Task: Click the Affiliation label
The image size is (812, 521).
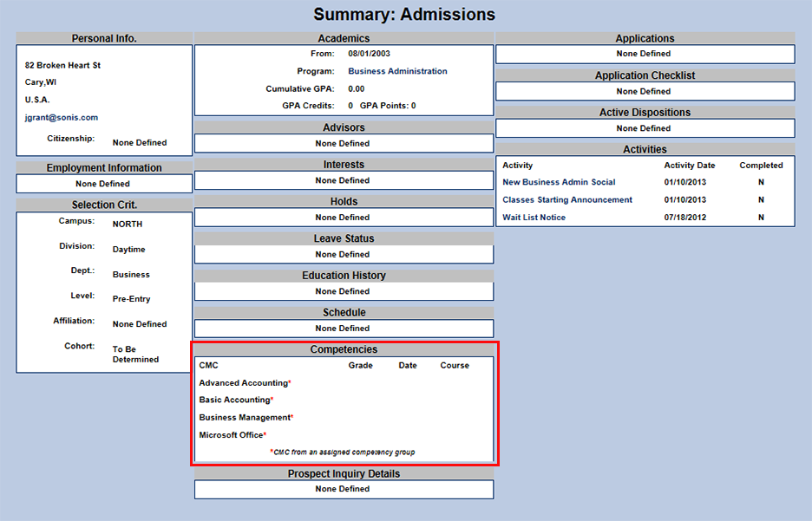Action: tap(74, 321)
